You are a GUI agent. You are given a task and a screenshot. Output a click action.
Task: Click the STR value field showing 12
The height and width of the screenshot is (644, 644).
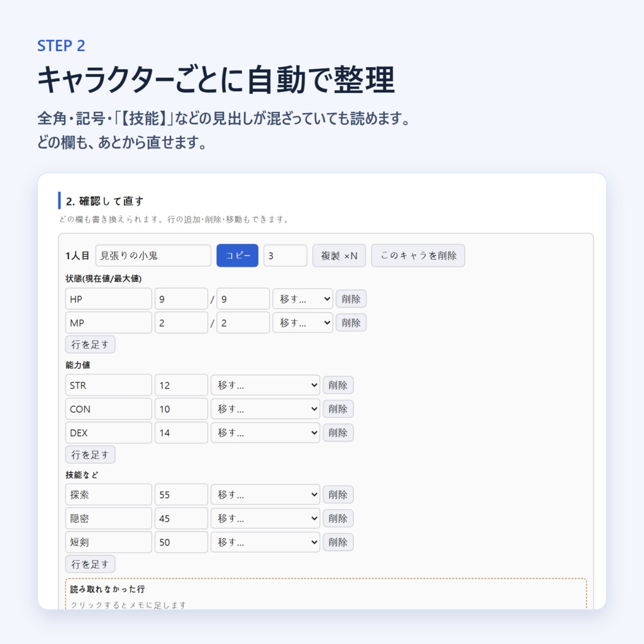[x=181, y=386]
